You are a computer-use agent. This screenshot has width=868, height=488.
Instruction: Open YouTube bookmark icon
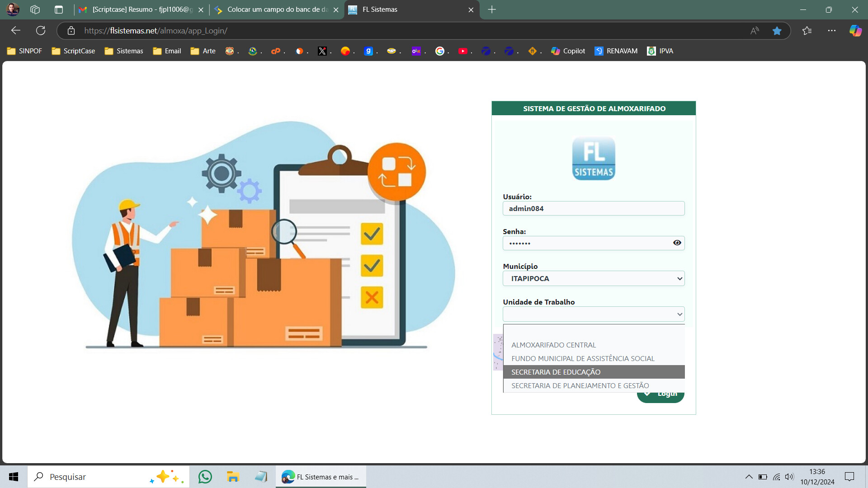click(x=462, y=51)
